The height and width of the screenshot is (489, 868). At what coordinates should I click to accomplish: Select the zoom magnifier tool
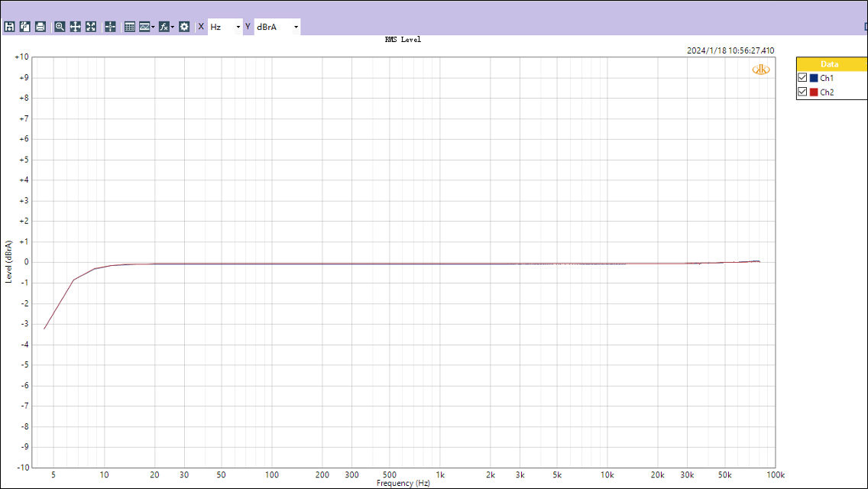pos(60,27)
